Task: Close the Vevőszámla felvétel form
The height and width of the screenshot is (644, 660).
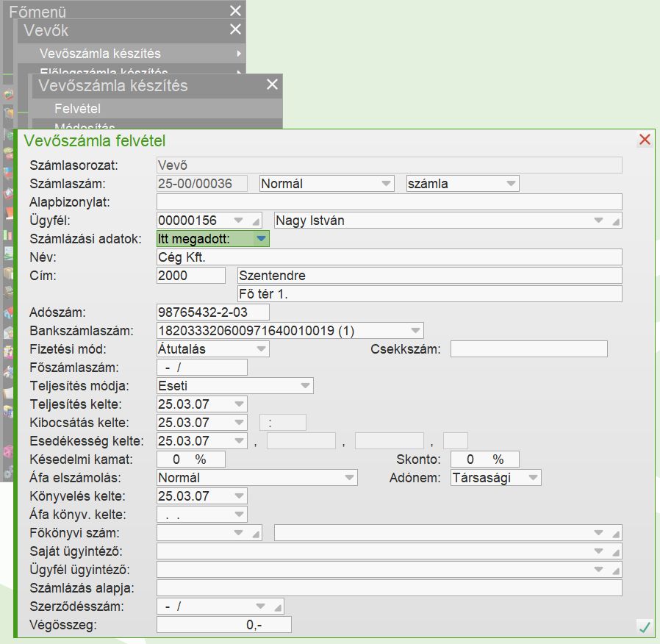Action: point(645,140)
